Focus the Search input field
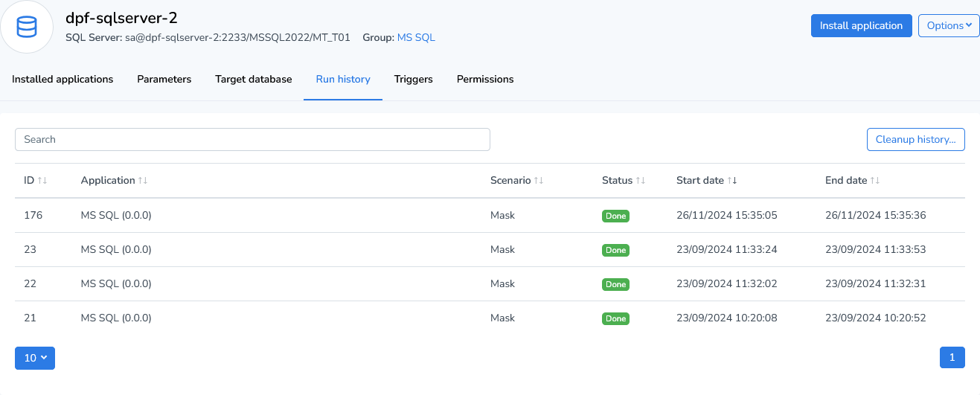This screenshot has height=395, width=980. [x=252, y=139]
